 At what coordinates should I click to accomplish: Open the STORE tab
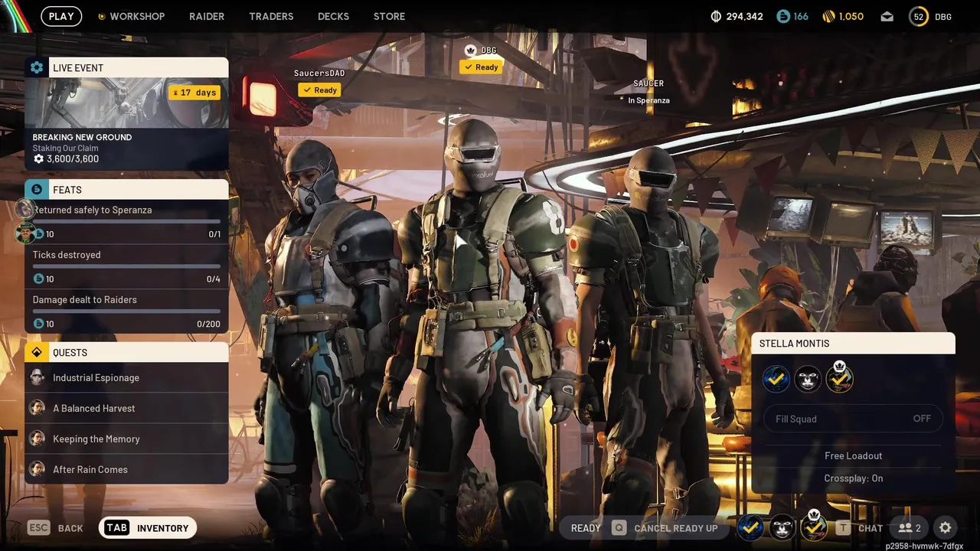389,16
